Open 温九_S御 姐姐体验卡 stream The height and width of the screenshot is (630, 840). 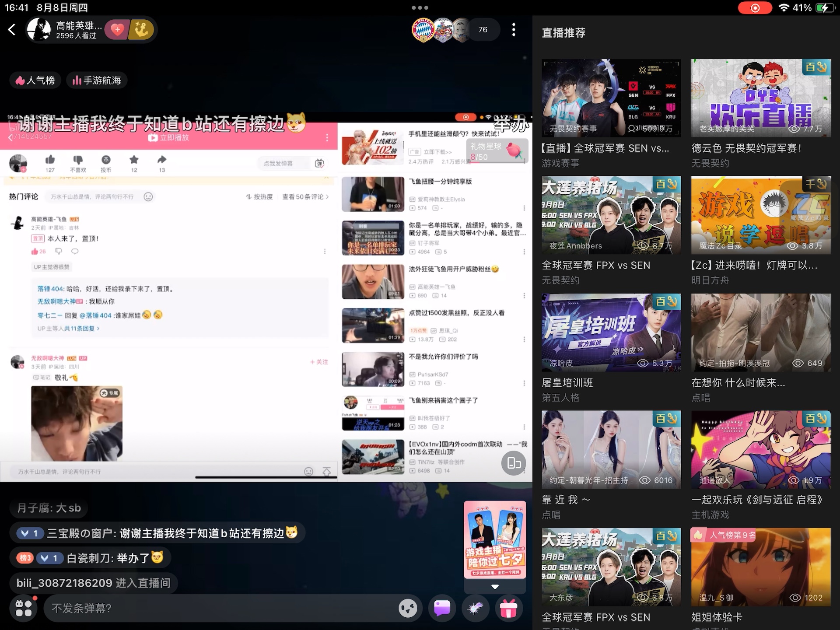click(x=761, y=567)
